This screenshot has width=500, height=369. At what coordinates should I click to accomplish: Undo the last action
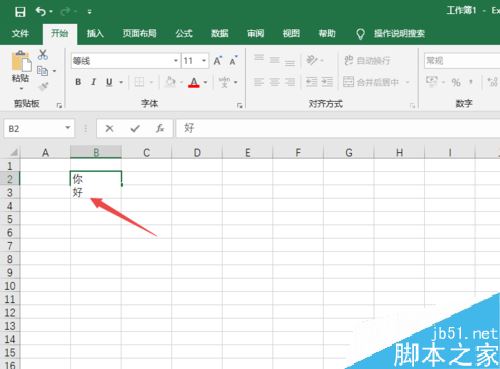[x=41, y=12]
